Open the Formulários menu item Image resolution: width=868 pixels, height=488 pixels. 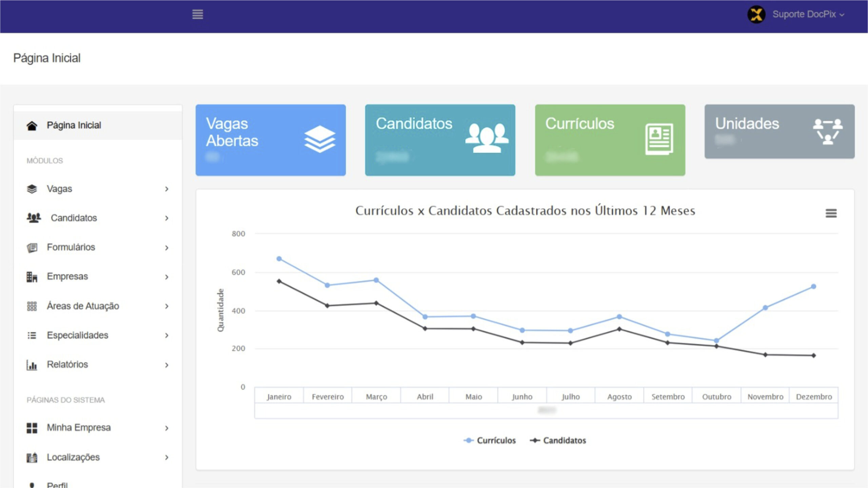click(71, 247)
